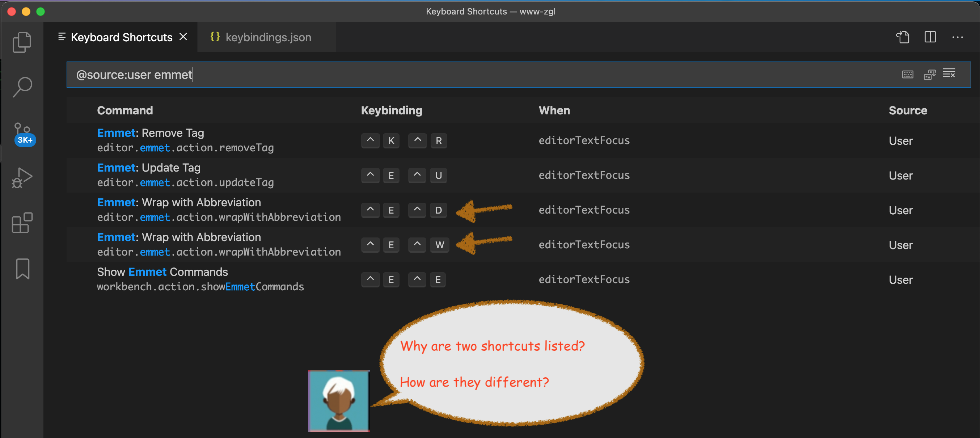980x438 pixels.
Task: Open the editor tab breadcrumb list icon
Action: pos(61,37)
